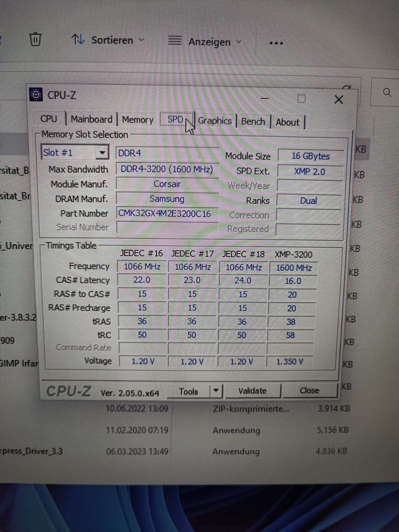
Task: Switch to the Graphics tab
Action: coord(215,121)
